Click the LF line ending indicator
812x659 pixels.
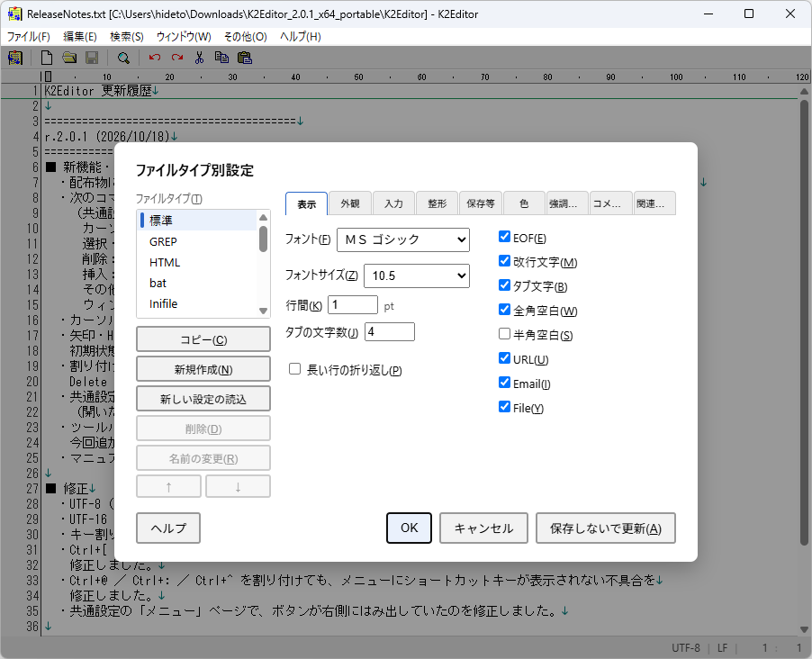pos(722,647)
